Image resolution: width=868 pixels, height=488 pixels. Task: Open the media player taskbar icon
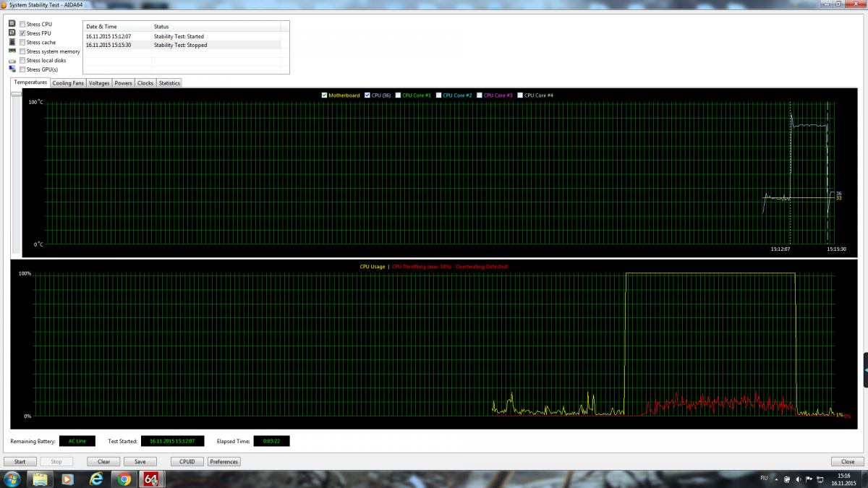click(x=67, y=479)
